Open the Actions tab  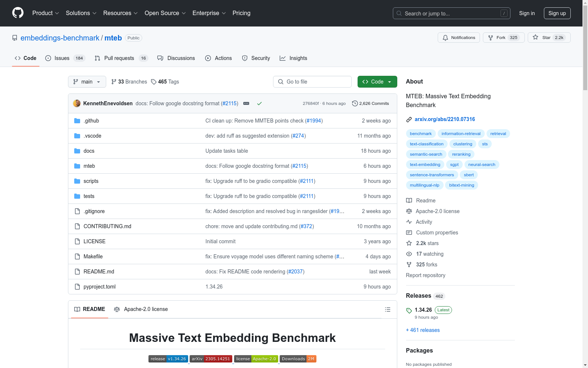coord(218,58)
